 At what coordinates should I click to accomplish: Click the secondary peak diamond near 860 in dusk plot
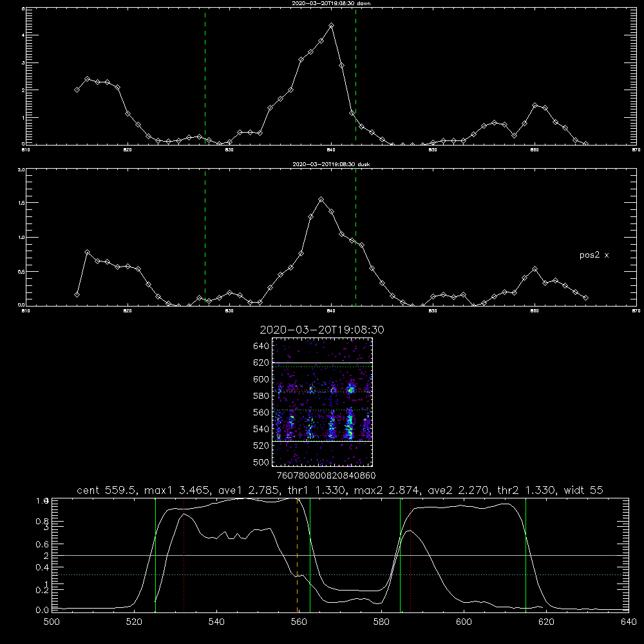click(535, 269)
